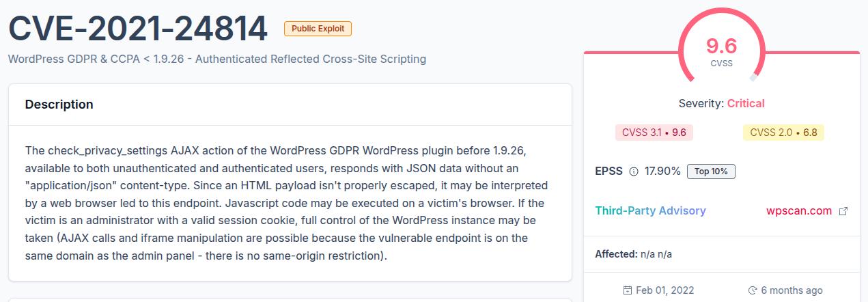Click the calendar icon before Feb 01, 2022

pyautogui.click(x=627, y=290)
